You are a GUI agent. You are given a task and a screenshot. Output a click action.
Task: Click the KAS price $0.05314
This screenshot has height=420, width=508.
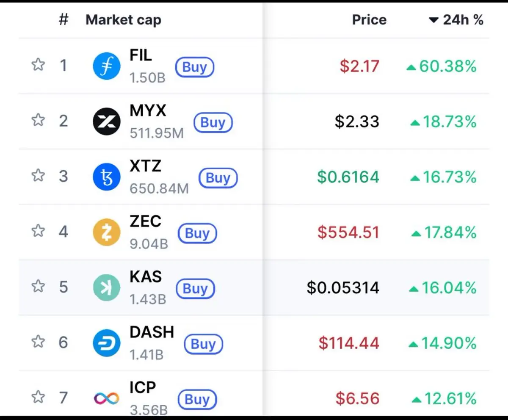(343, 288)
